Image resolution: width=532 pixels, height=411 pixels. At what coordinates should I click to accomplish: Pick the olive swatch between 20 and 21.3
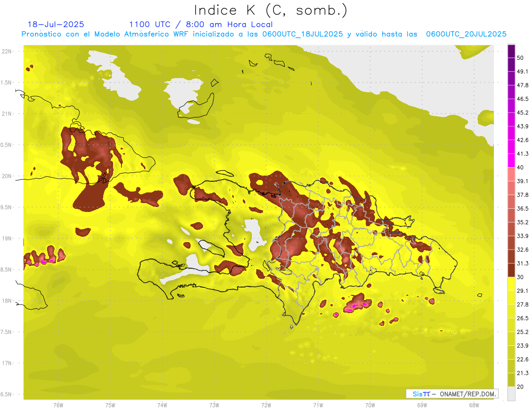pyautogui.click(x=511, y=380)
